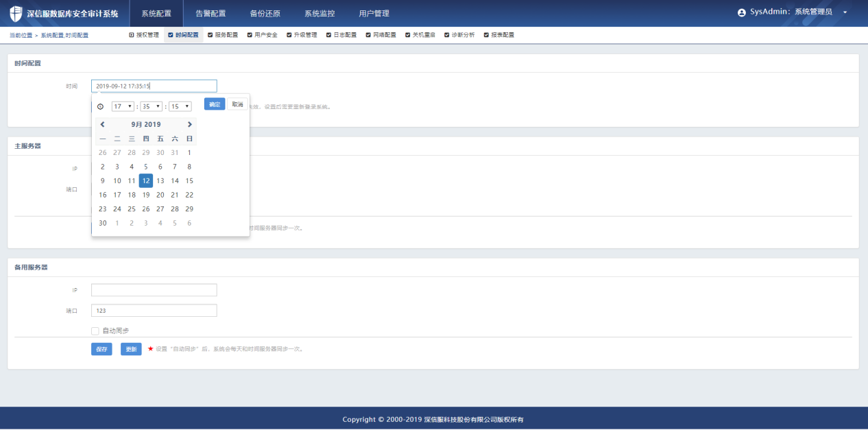This screenshot has height=430, width=868.
Task: Open the 告警配置 top menu
Action: (x=210, y=13)
